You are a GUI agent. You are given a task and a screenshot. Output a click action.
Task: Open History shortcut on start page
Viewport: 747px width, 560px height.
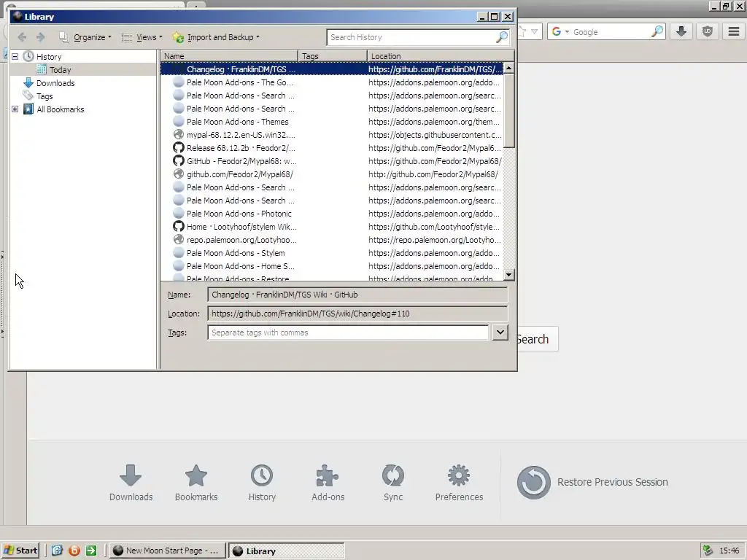262,483
